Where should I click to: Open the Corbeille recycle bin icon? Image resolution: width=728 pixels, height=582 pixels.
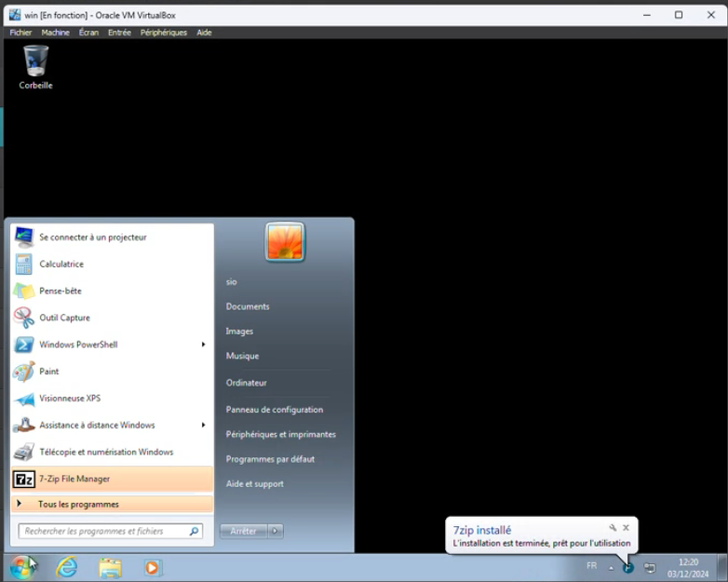coord(35,66)
